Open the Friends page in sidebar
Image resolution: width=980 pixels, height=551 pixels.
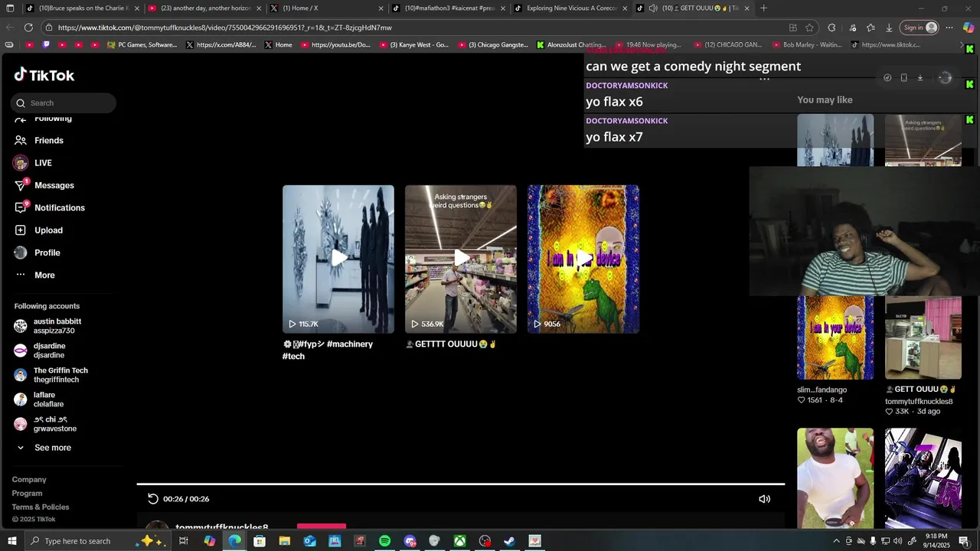(x=39, y=140)
